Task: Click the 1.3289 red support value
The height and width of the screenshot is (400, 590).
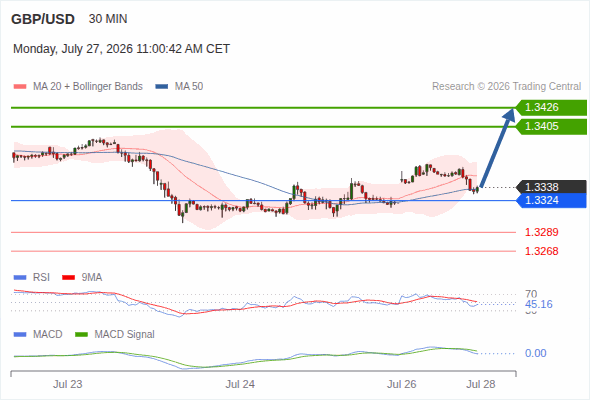Action: (541, 232)
